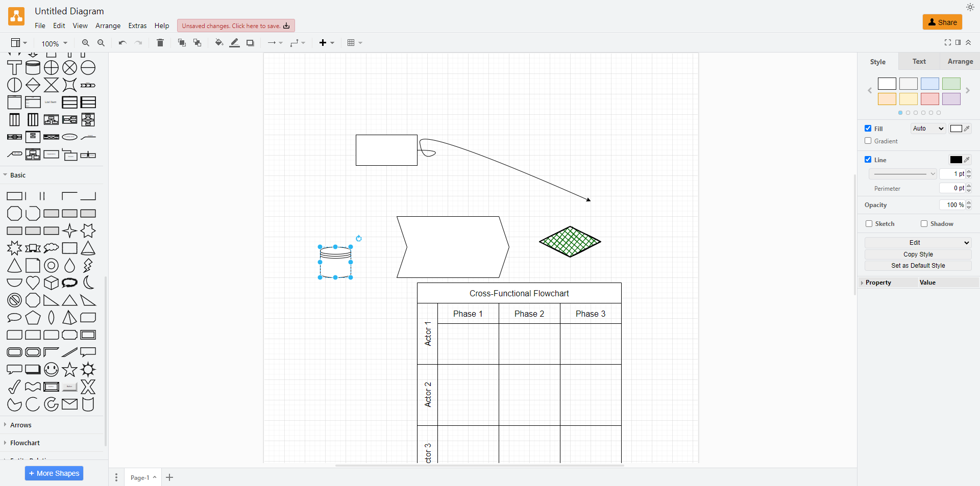980x486 pixels.
Task: Open the draw.io logo home
Action: (x=16, y=16)
